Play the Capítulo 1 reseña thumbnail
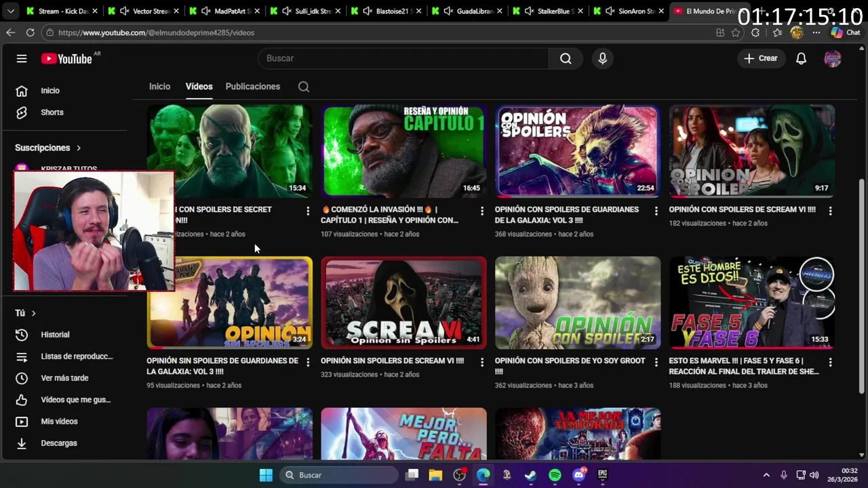Screen dimensions: 868x488 click(403, 150)
